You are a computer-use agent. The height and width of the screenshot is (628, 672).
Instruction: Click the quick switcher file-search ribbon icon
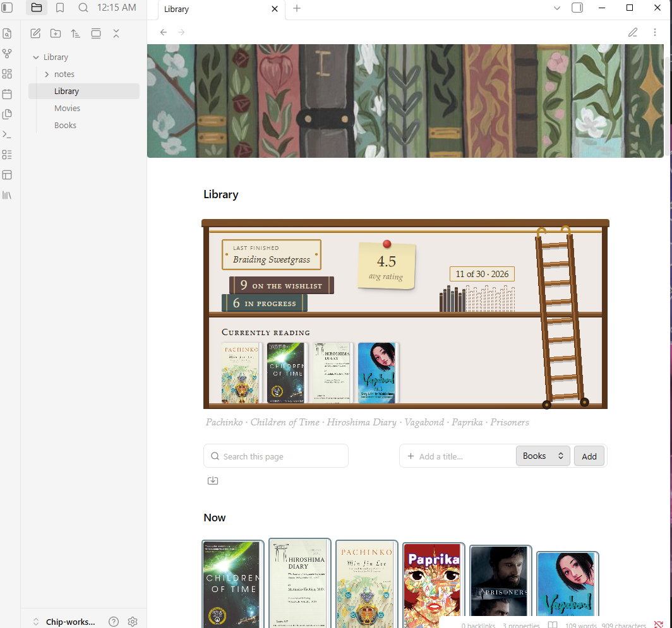pyautogui.click(x=7, y=33)
